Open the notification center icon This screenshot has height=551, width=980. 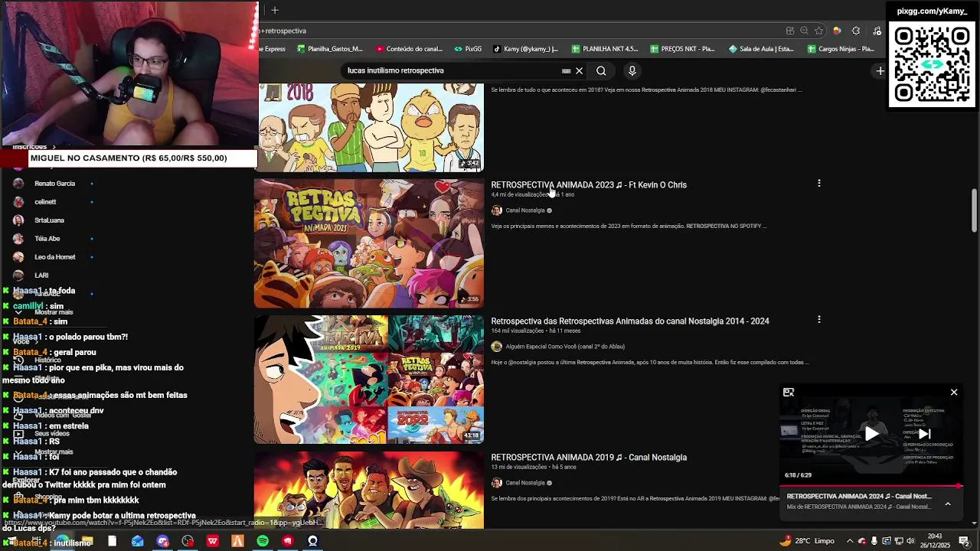click(963, 541)
